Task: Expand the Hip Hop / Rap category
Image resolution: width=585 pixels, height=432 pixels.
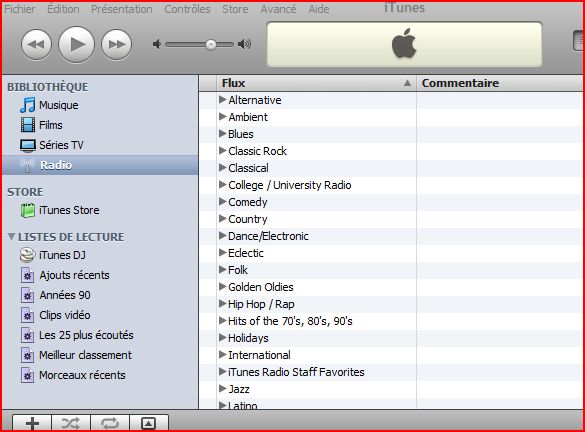Action: (223, 304)
